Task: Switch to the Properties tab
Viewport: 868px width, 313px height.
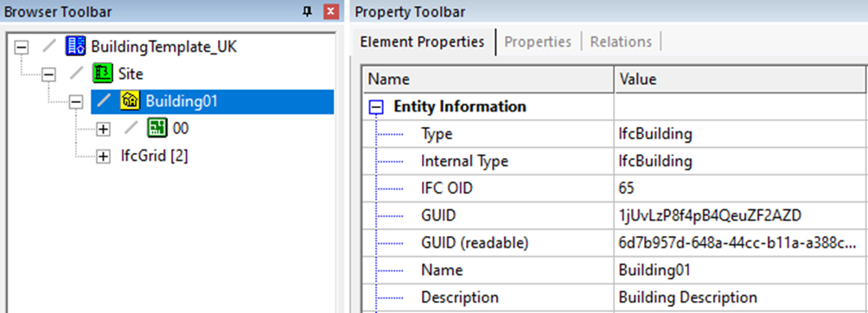Action: click(x=538, y=42)
